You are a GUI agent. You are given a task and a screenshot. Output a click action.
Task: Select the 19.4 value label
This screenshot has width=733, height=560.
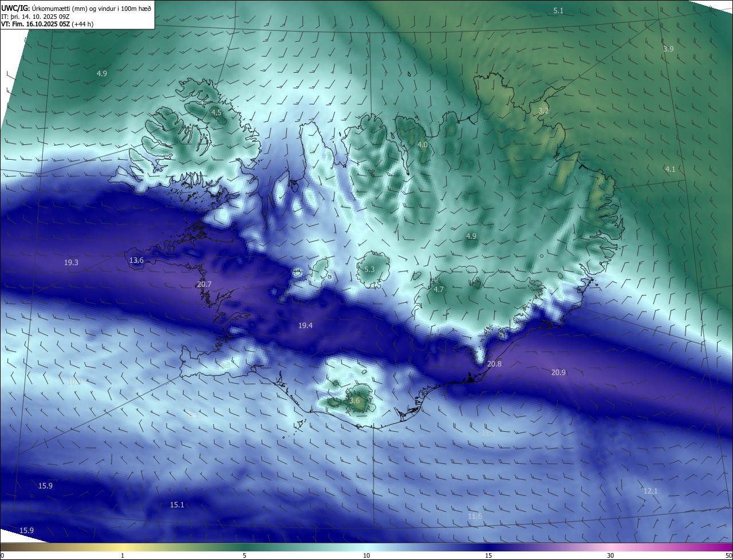(x=305, y=326)
